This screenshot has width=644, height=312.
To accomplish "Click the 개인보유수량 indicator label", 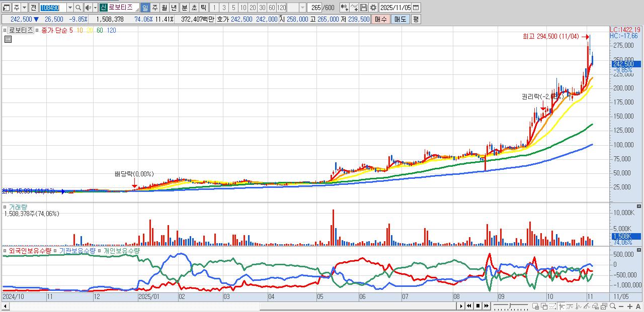I will coord(121,250).
